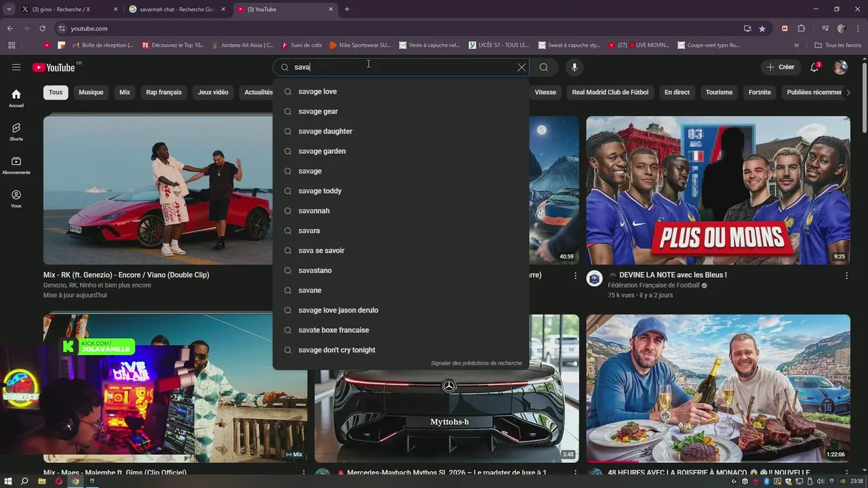The height and width of the screenshot is (488, 868).
Task: Reload the page
Action: pyautogui.click(x=42, y=28)
